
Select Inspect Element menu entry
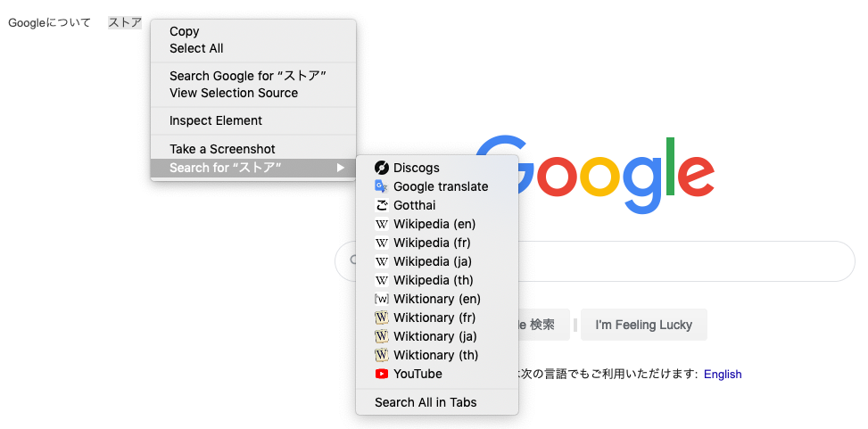pyautogui.click(x=216, y=120)
